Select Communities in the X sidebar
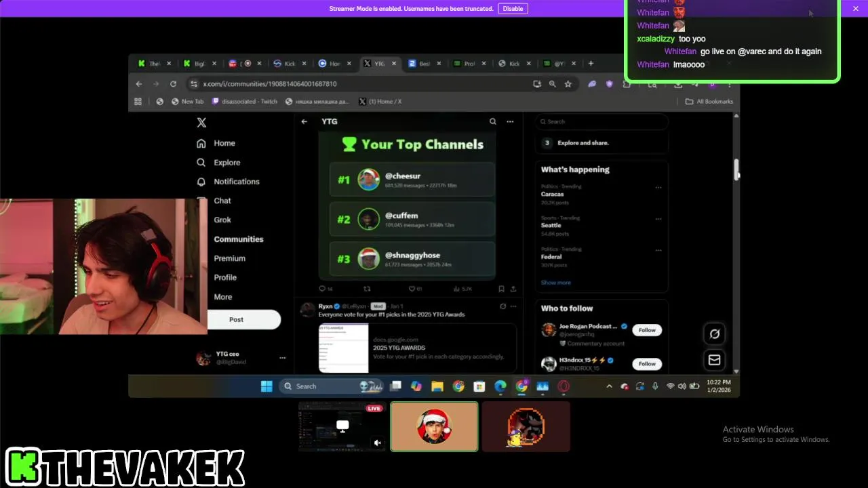868x488 pixels. (x=239, y=239)
